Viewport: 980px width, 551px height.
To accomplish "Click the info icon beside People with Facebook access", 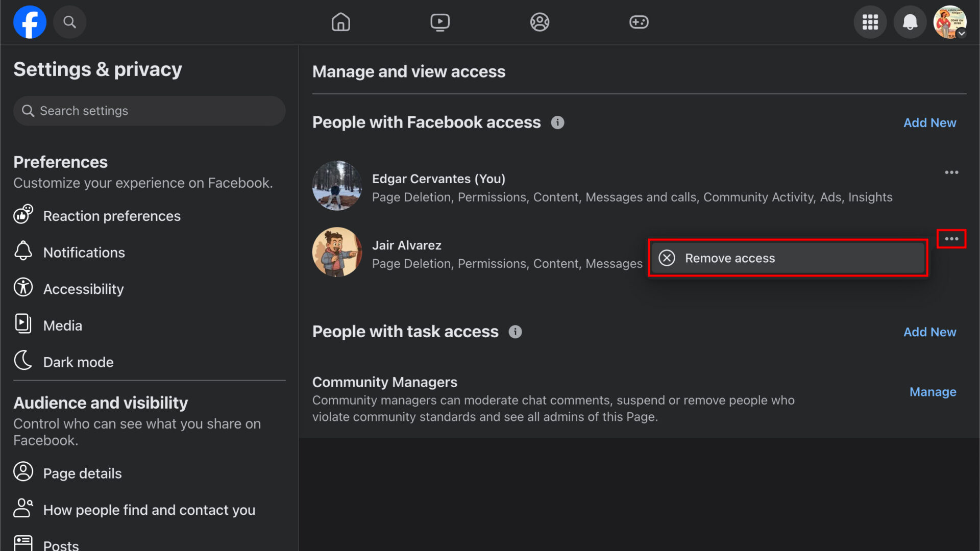I will point(558,122).
